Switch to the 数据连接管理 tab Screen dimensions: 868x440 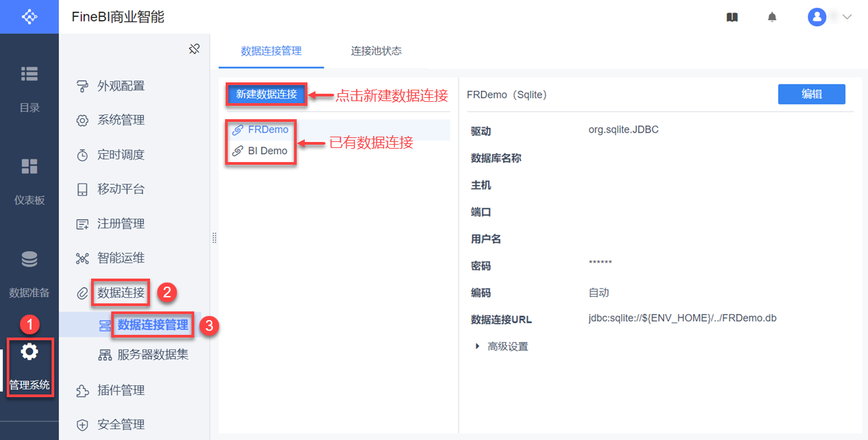tap(271, 51)
